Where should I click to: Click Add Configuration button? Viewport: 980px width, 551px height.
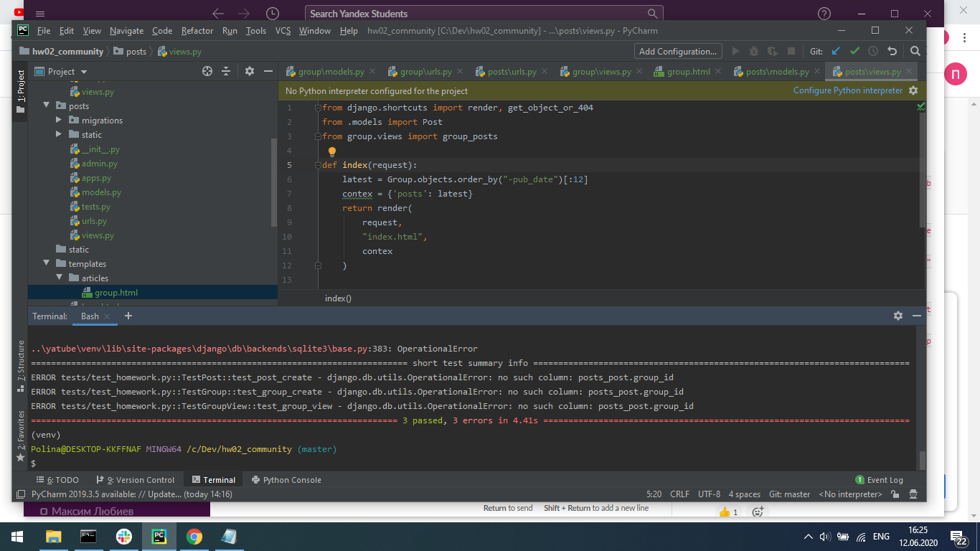677,51
